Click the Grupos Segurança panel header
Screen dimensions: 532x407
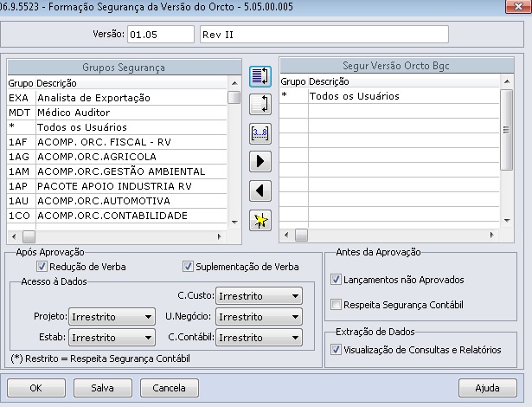(125, 68)
